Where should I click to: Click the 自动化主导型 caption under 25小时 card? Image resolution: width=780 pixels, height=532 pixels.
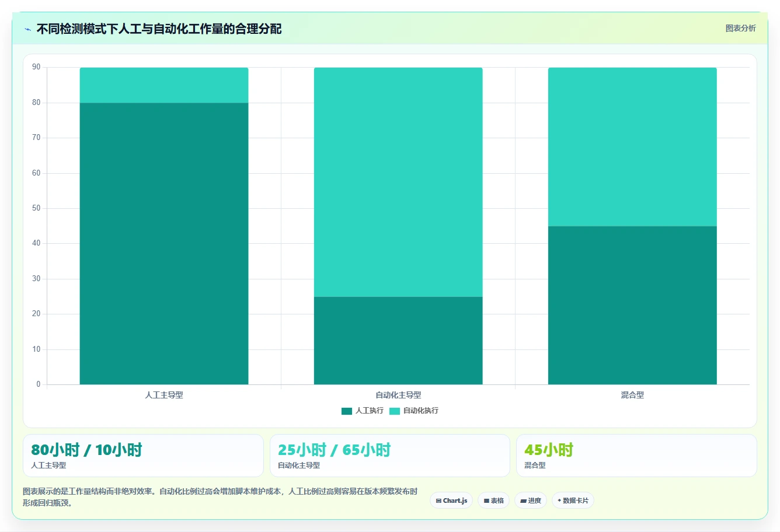point(299,466)
